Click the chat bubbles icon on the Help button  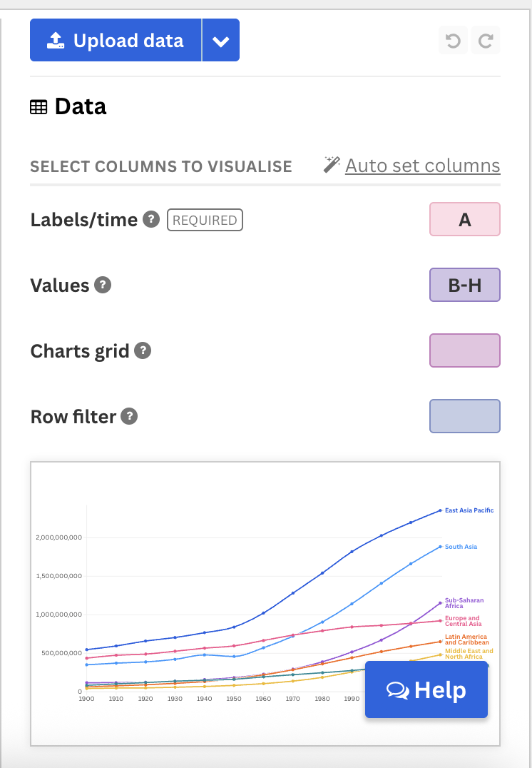pos(399,689)
